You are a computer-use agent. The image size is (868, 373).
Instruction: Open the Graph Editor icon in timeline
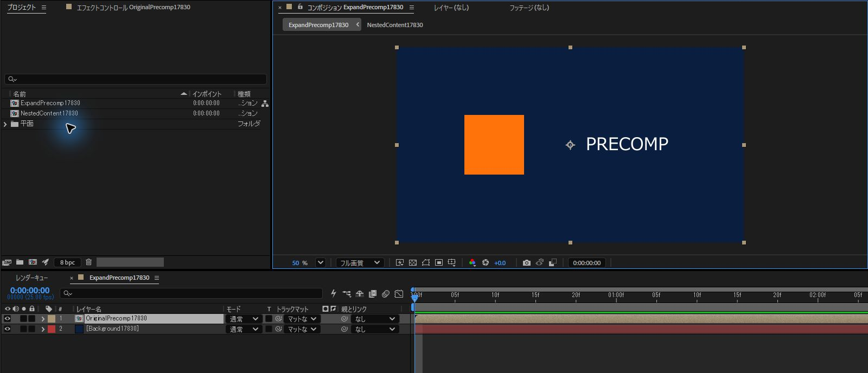tap(399, 294)
